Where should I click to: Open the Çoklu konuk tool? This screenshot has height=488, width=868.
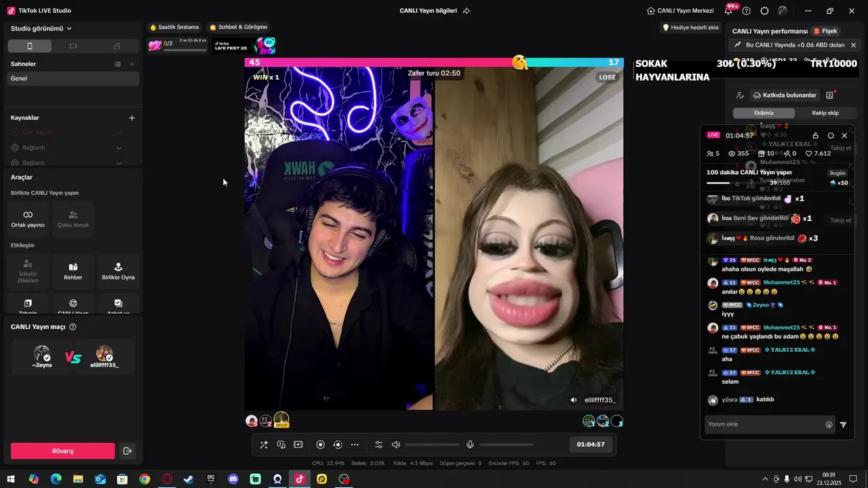click(73, 219)
